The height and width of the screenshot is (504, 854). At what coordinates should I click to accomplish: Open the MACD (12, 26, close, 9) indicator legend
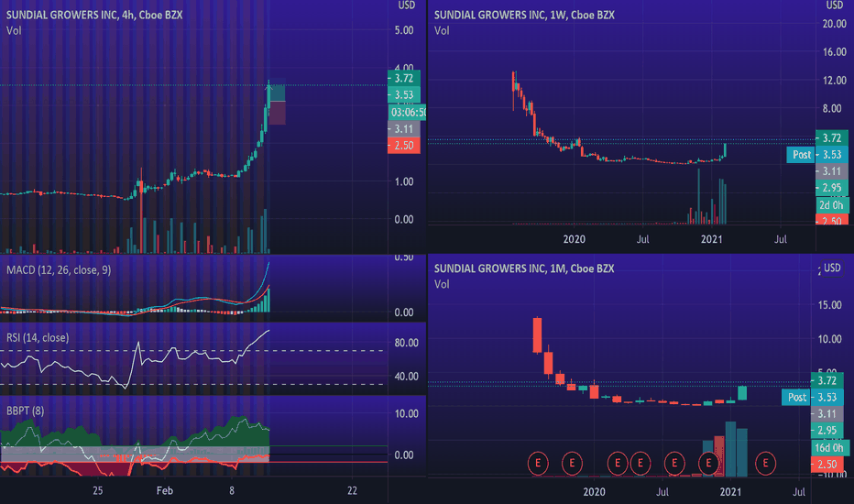click(x=59, y=269)
